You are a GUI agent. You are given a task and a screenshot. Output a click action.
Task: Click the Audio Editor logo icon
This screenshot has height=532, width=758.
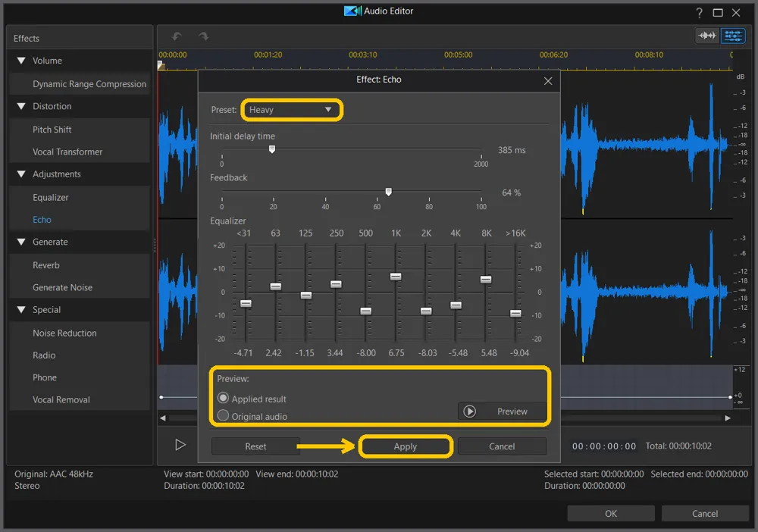point(352,11)
